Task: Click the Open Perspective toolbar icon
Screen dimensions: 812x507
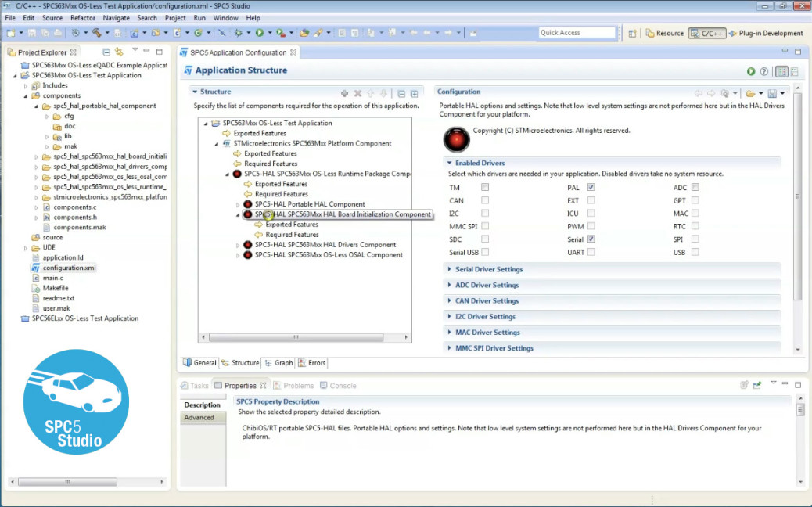Action: [632, 33]
